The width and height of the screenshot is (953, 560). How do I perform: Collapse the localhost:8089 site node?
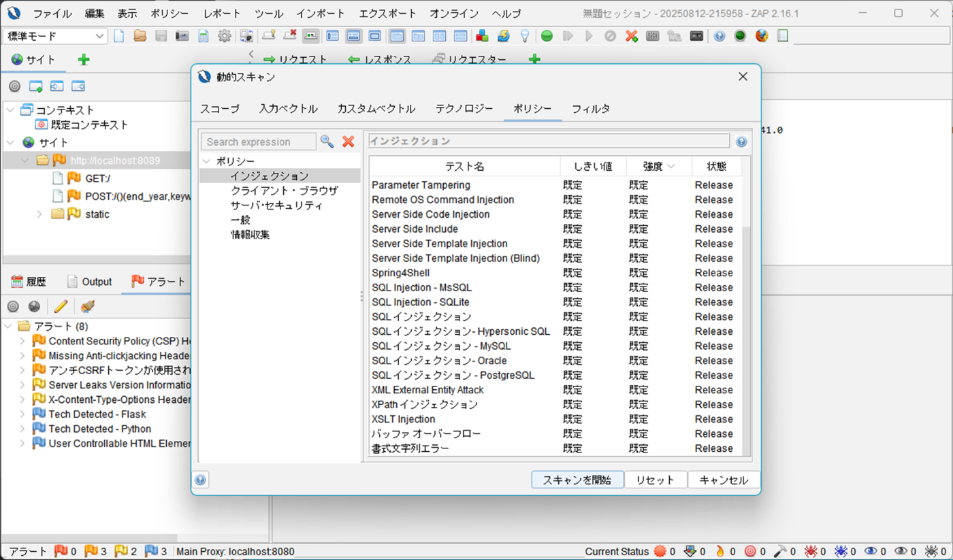[x=25, y=161]
